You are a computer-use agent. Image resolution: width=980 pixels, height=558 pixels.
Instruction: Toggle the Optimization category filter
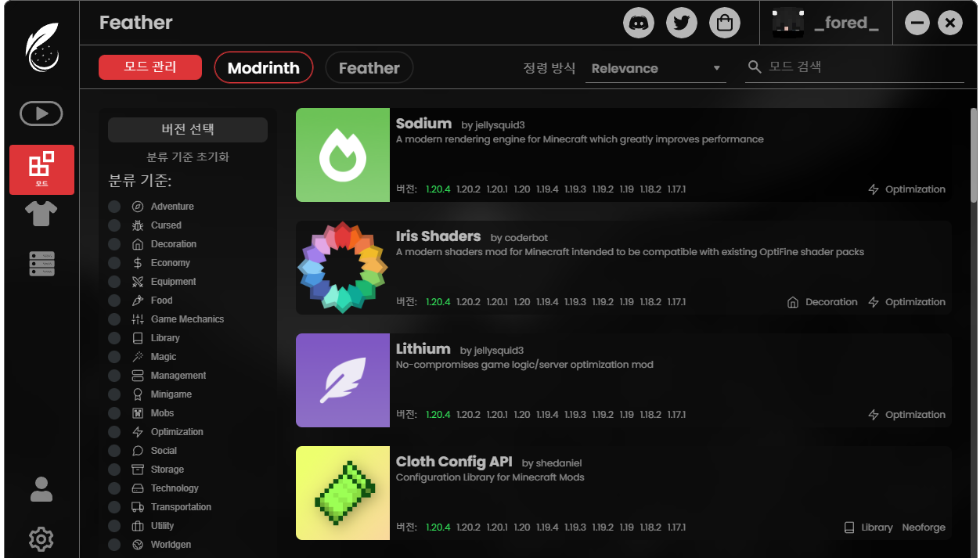click(114, 432)
